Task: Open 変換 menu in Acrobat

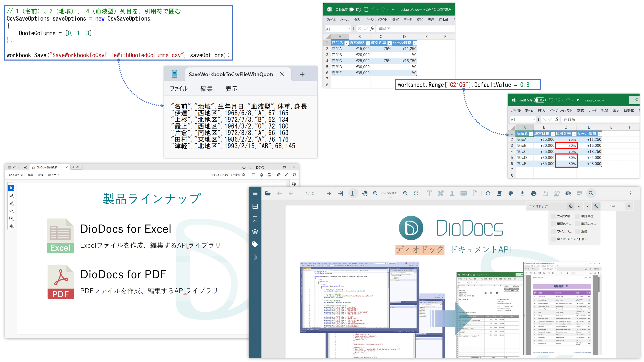Action: [41, 175]
